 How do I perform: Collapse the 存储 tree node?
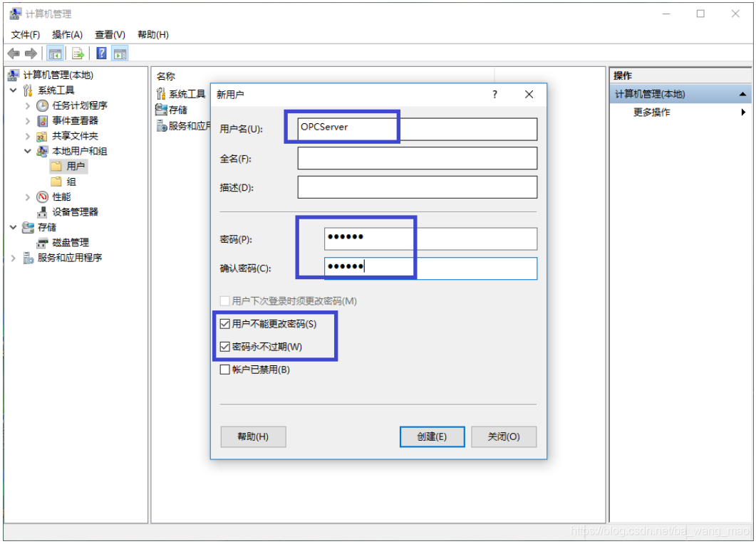click(x=14, y=227)
